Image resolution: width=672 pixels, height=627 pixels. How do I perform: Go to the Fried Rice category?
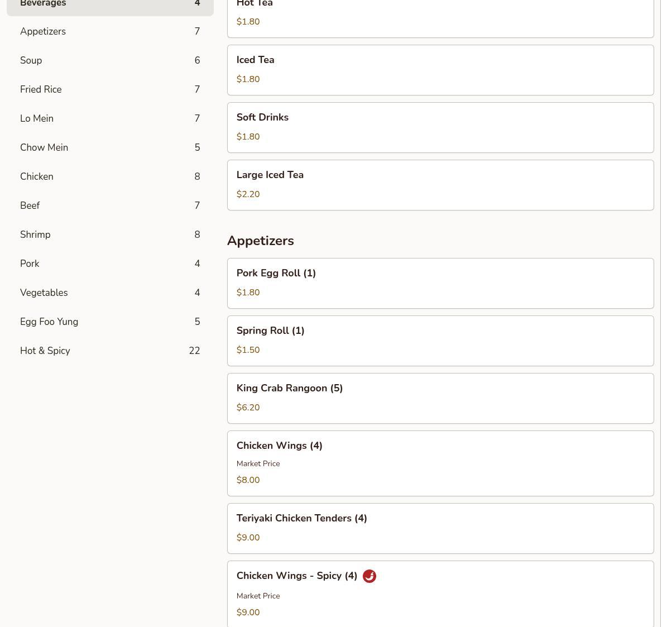[110, 90]
